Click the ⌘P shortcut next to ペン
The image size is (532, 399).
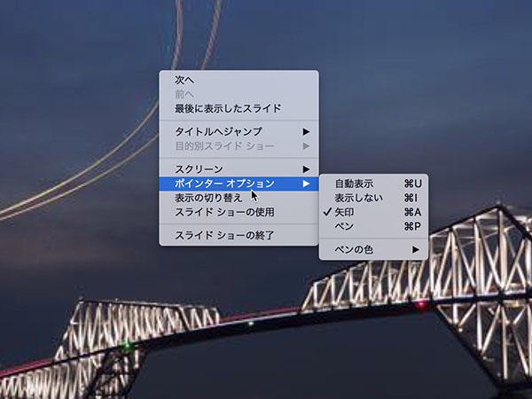412,226
